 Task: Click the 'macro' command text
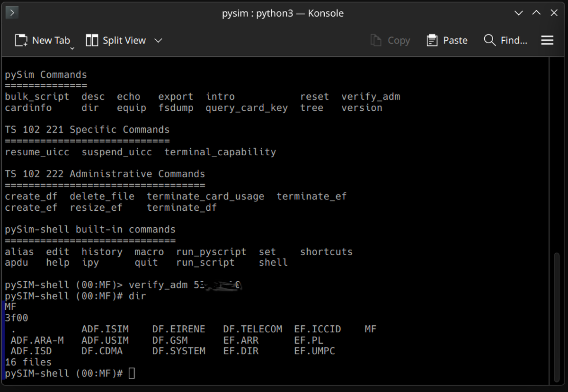(x=149, y=252)
